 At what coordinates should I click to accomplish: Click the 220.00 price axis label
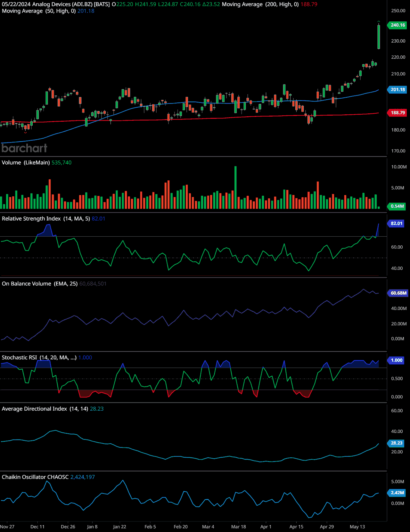click(398, 57)
